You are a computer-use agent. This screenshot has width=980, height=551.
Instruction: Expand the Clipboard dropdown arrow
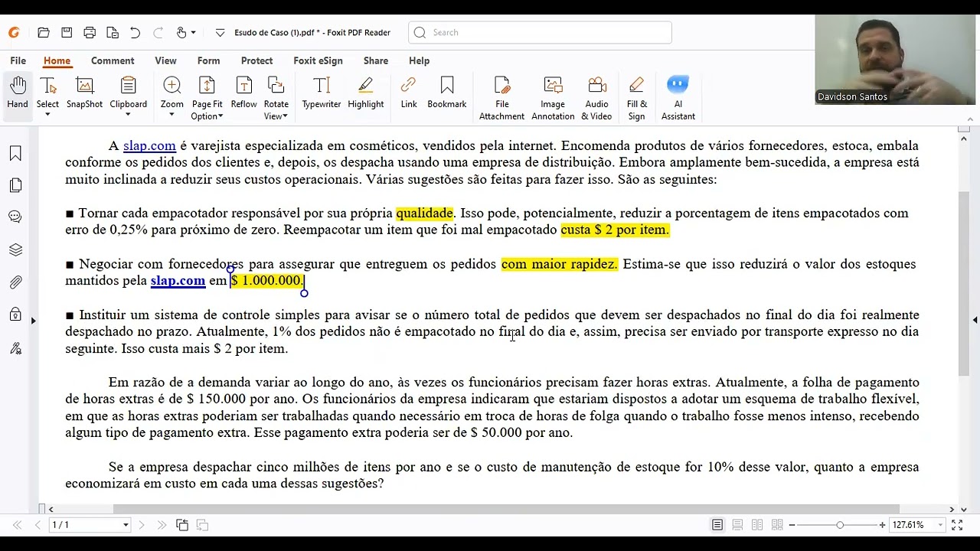point(128,116)
